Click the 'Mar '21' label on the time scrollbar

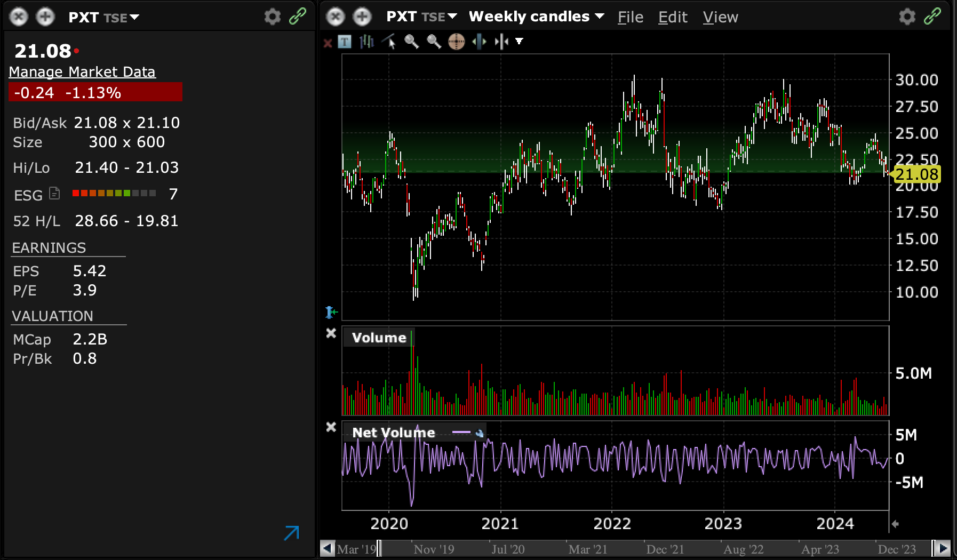click(588, 549)
